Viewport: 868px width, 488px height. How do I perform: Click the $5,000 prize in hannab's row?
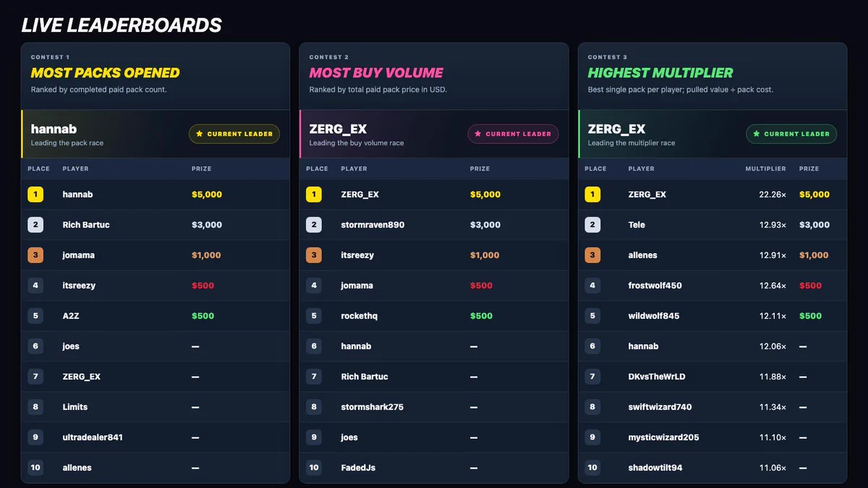pyautogui.click(x=207, y=194)
